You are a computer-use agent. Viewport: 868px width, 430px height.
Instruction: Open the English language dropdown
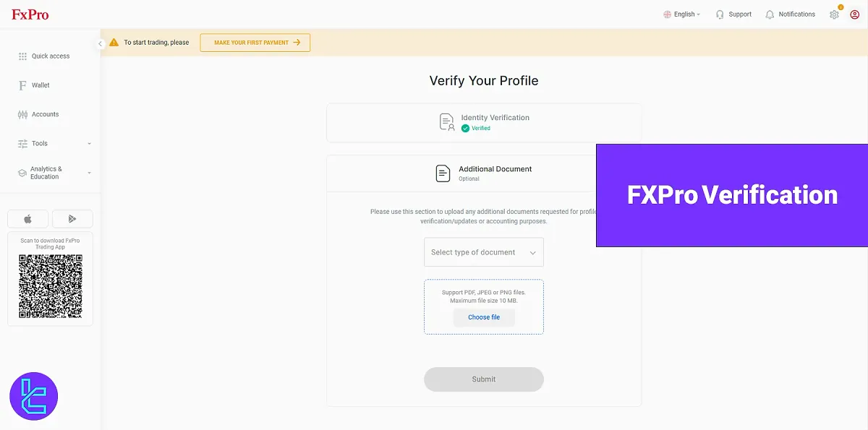click(681, 14)
